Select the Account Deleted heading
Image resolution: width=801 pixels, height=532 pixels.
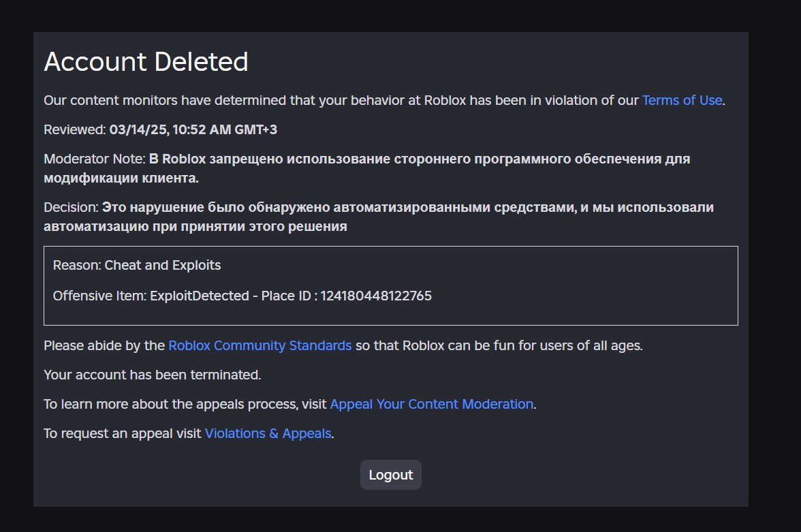146,62
